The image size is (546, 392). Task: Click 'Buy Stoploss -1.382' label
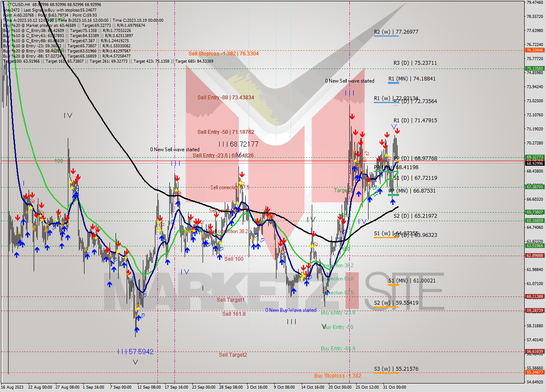click(337, 375)
